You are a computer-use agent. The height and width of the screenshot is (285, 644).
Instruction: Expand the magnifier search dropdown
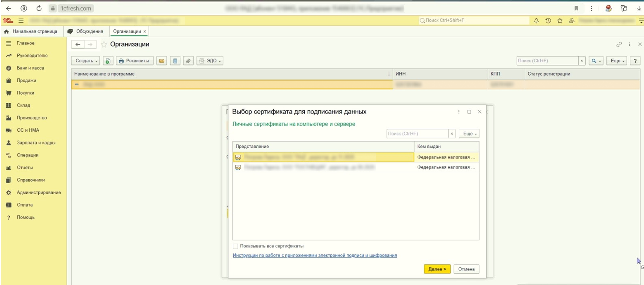click(596, 61)
